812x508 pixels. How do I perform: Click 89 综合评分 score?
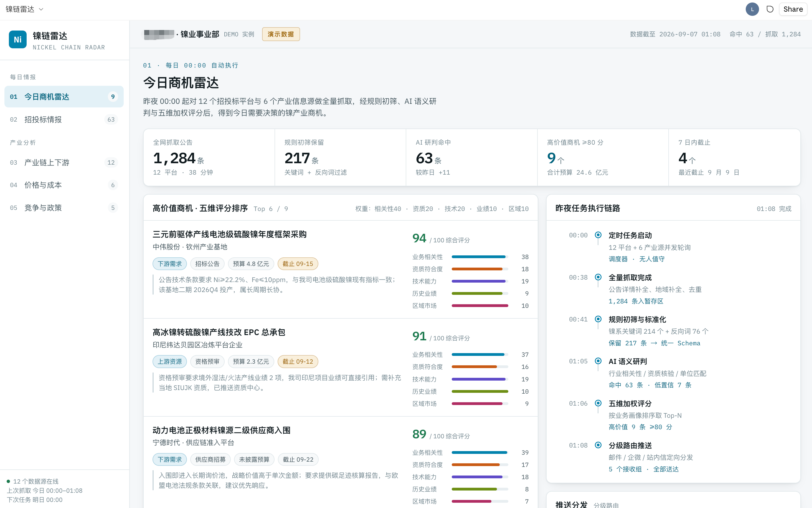tap(441, 434)
